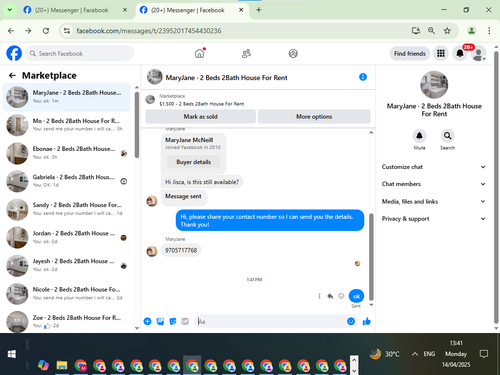Click the Marketplace listing link $1,500
500x375 pixels.
pos(202,104)
